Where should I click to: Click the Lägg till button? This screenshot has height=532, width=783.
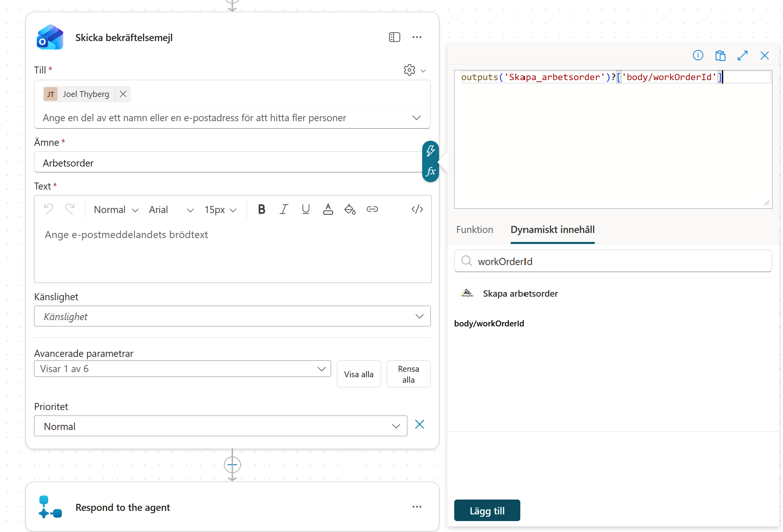(487, 511)
